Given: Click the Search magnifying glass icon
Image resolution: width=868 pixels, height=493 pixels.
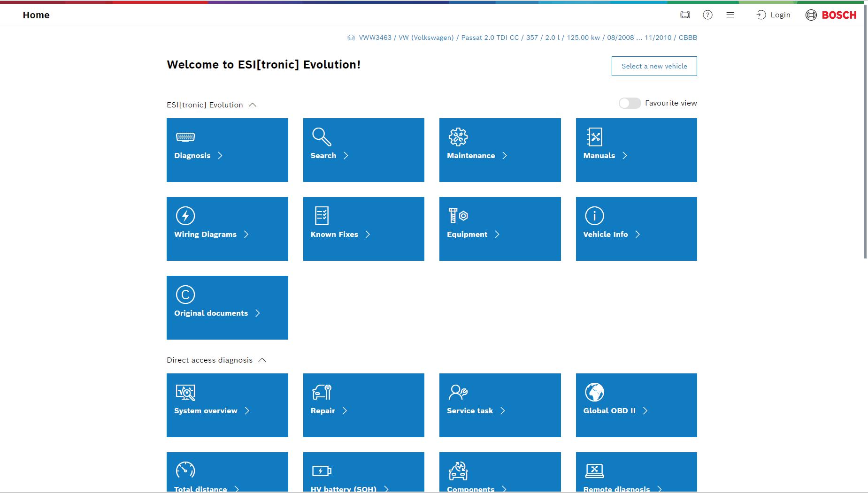Looking at the screenshot, I should pos(322,137).
